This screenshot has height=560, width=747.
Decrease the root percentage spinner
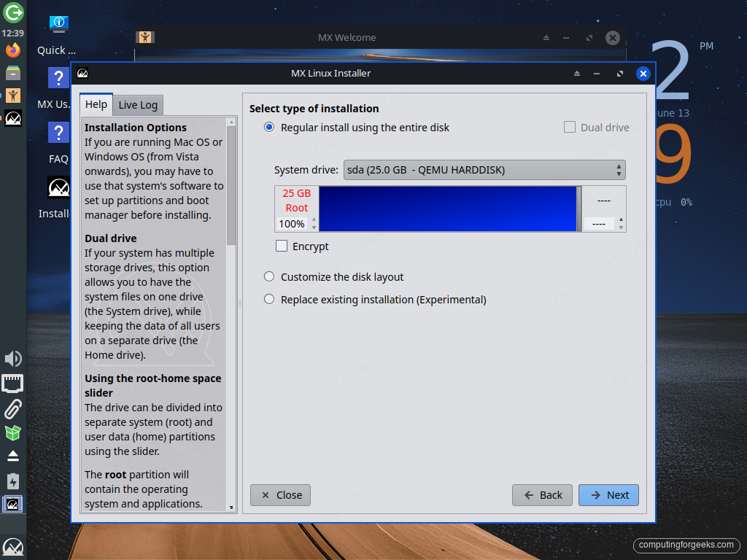point(314,227)
